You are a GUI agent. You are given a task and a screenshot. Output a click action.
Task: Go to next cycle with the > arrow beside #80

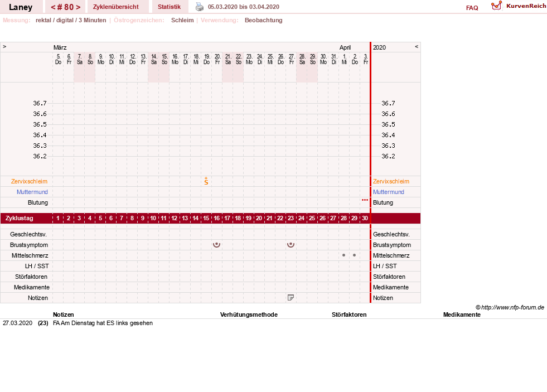(78, 7)
